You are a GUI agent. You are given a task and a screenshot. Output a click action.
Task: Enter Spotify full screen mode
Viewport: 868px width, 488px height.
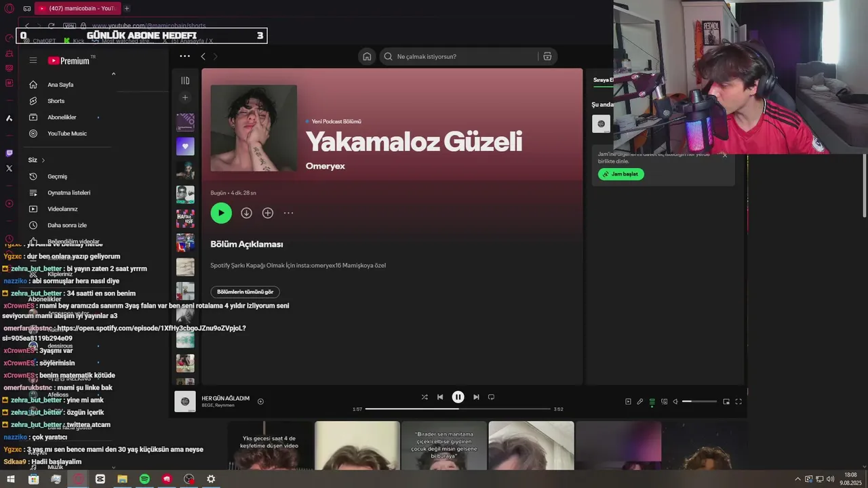click(x=738, y=401)
